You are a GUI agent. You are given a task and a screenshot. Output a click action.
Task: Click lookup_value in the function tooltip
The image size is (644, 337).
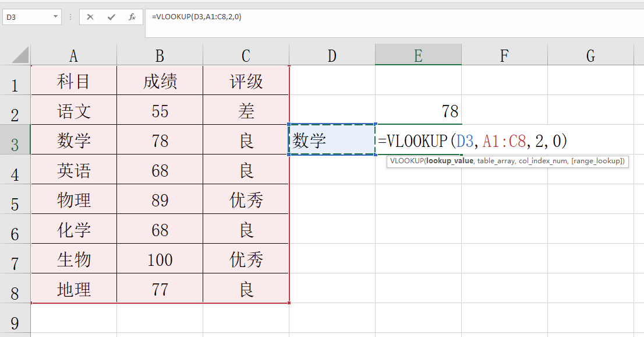pyautogui.click(x=450, y=161)
